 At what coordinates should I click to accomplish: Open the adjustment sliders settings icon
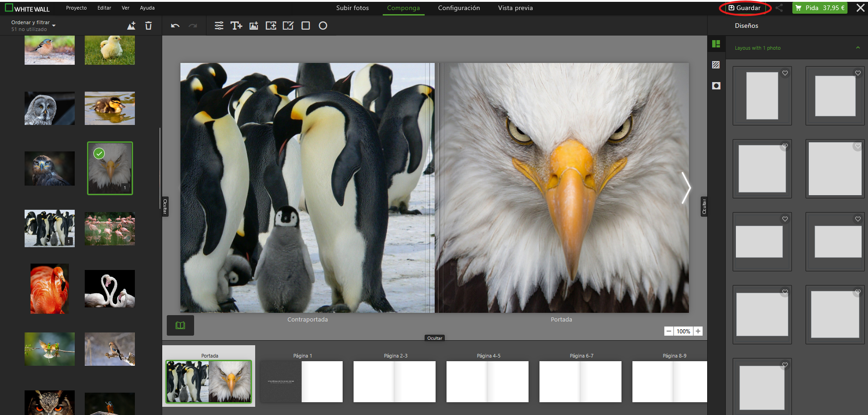coord(219,26)
